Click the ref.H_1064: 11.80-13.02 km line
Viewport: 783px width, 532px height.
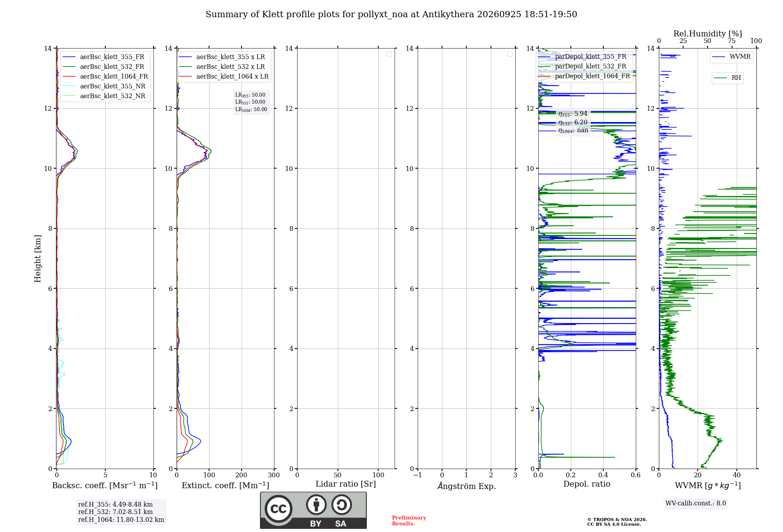coord(121,520)
